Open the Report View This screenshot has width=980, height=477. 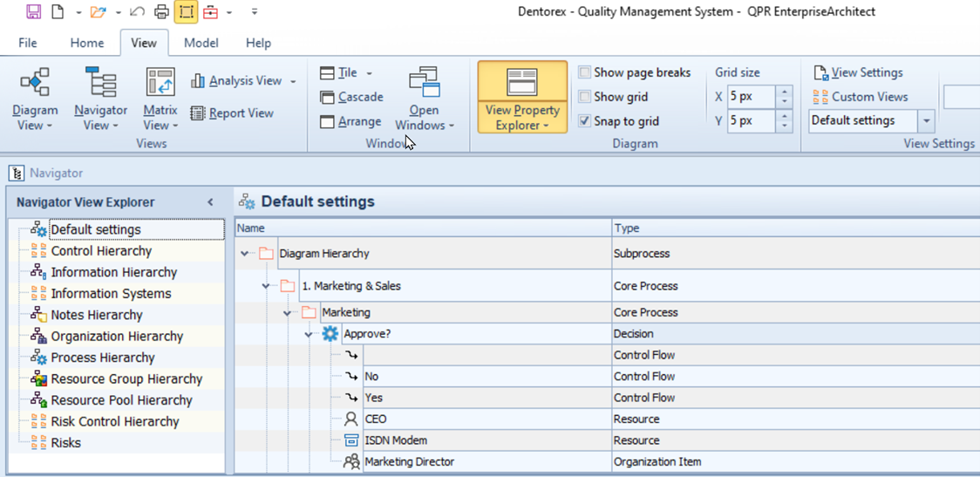pos(233,113)
